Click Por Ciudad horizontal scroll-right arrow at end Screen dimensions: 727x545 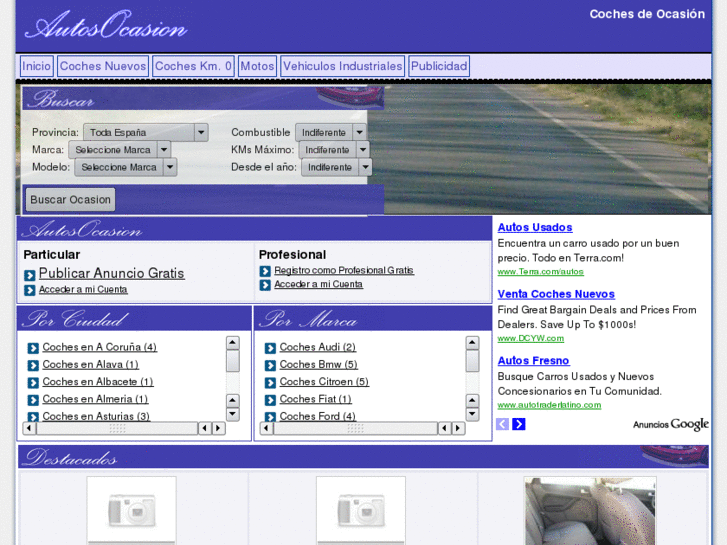pos(218,428)
